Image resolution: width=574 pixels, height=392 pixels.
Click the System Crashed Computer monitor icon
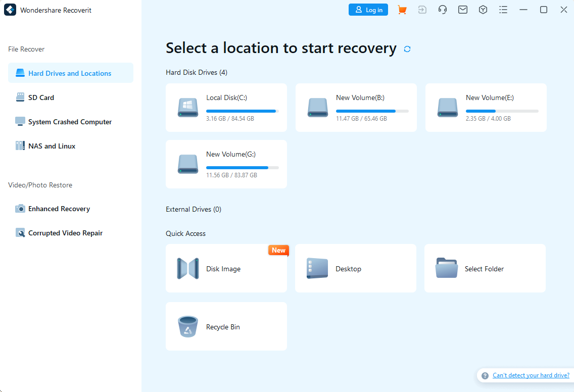pos(20,122)
